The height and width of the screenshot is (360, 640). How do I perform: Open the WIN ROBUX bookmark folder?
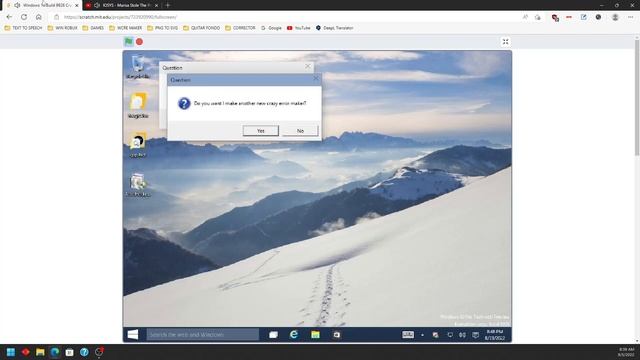[x=62, y=28]
